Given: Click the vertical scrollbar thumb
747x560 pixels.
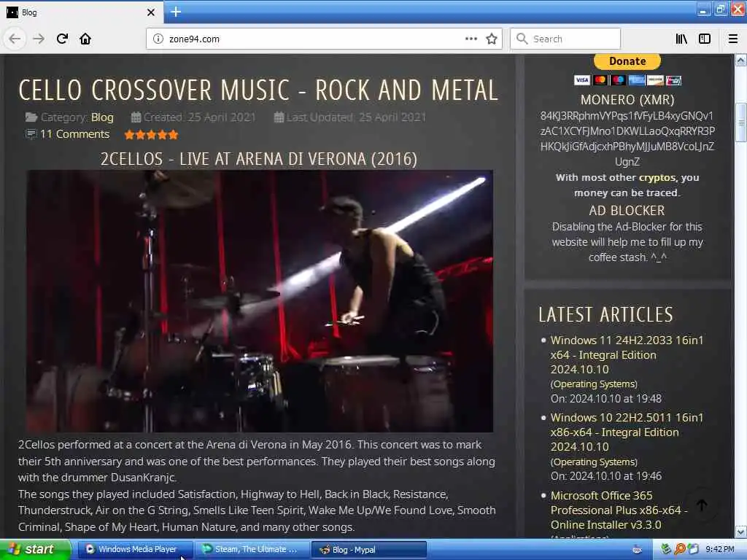Looking at the screenshot, I should (x=741, y=122).
